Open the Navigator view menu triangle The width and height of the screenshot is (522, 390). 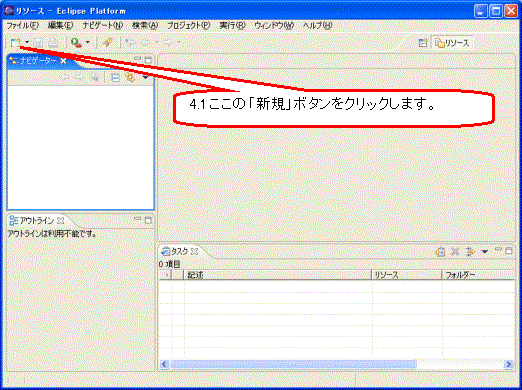(145, 78)
